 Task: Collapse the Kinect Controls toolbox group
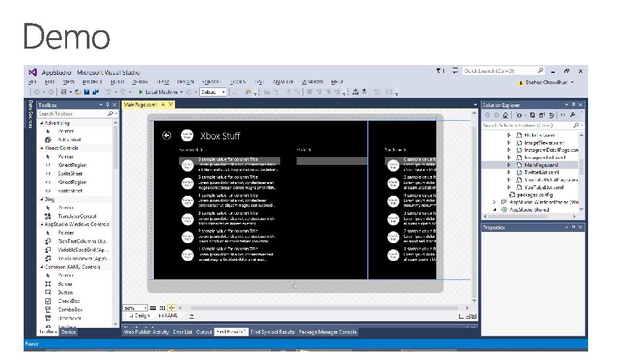click(41, 148)
